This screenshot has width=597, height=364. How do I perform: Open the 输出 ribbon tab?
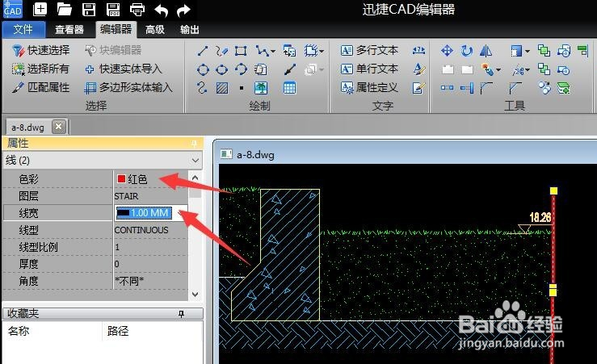[190, 30]
